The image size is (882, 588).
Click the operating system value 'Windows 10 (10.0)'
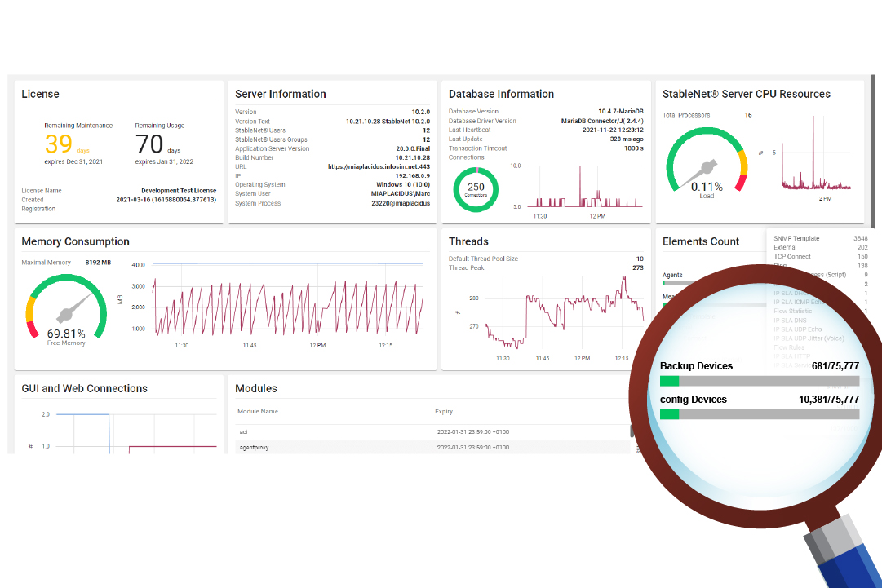(x=403, y=184)
